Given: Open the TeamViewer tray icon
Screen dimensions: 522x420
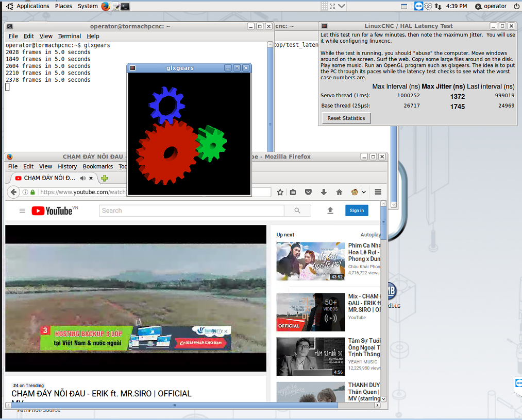Looking at the screenshot, I should tap(418, 6).
